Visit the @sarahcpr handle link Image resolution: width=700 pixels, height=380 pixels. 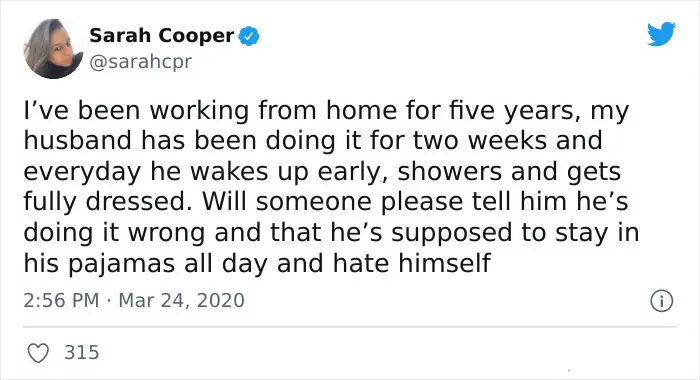coord(141,61)
